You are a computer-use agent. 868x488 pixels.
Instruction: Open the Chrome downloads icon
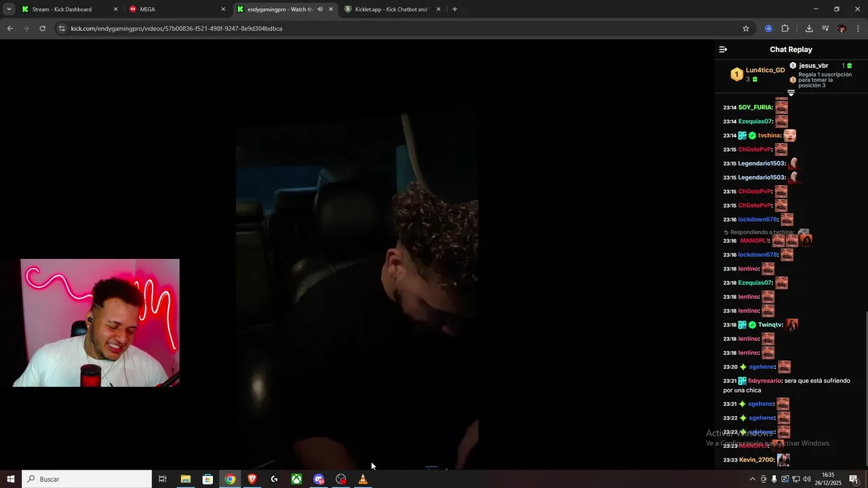point(809,28)
